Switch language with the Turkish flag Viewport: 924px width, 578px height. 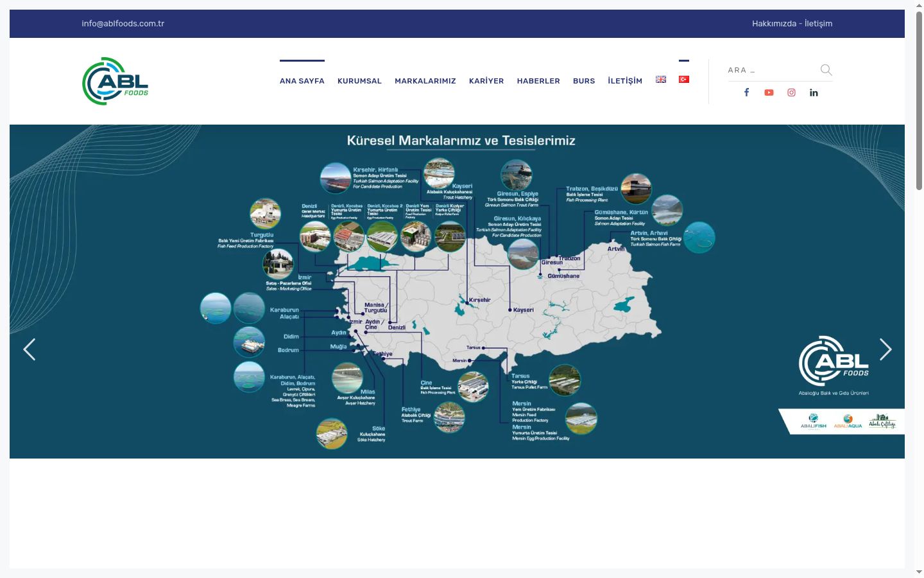coord(684,80)
